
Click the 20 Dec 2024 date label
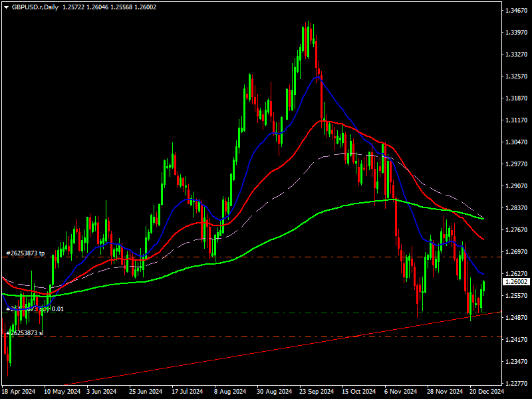coord(487,392)
